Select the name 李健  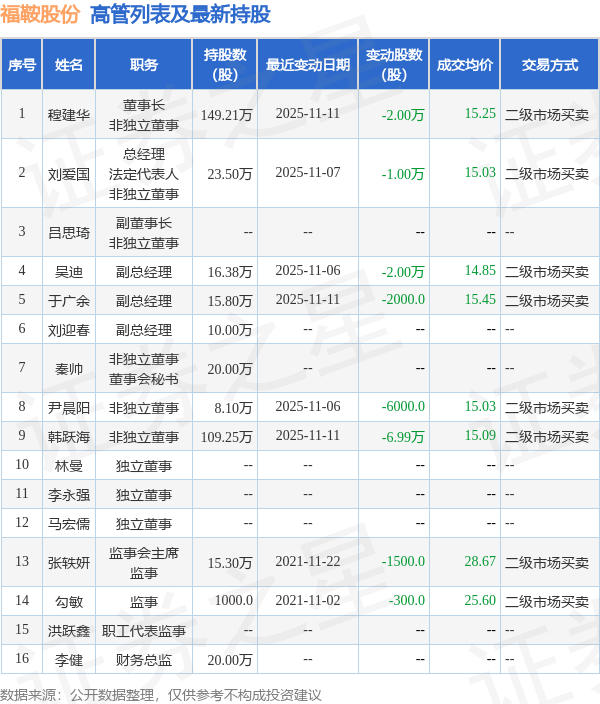point(69,660)
